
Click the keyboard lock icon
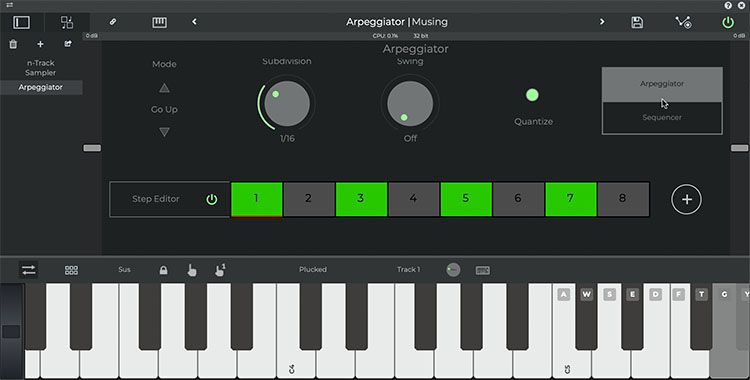click(x=164, y=270)
